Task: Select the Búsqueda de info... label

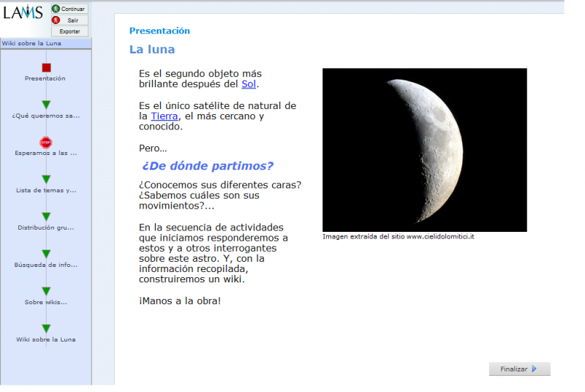Action: click(x=46, y=265)
